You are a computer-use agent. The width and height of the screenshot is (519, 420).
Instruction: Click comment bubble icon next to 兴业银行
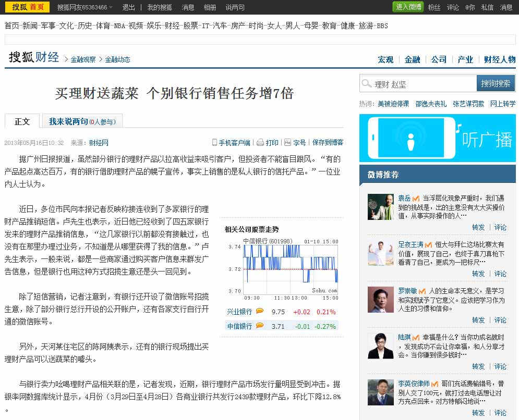point(260,311)
